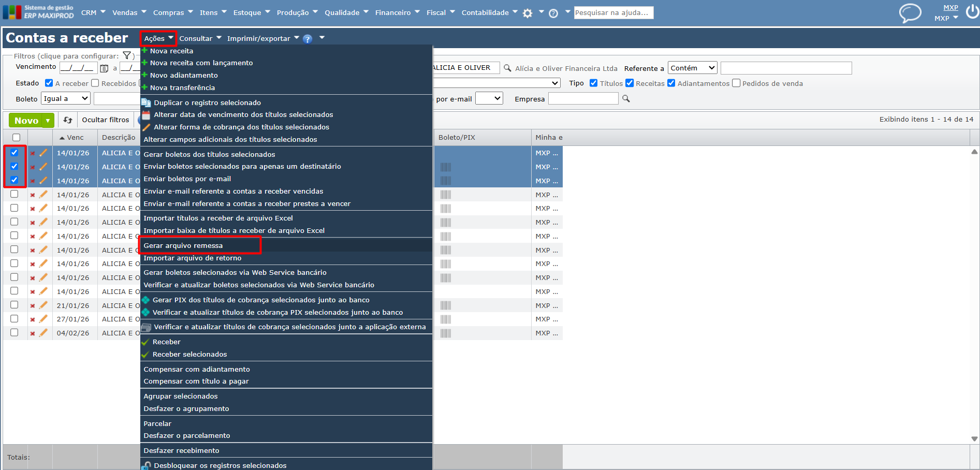980x470 pixels.
Task: Click the magnifier icon next to Empresa field
Action: click(x=626, y=98)
